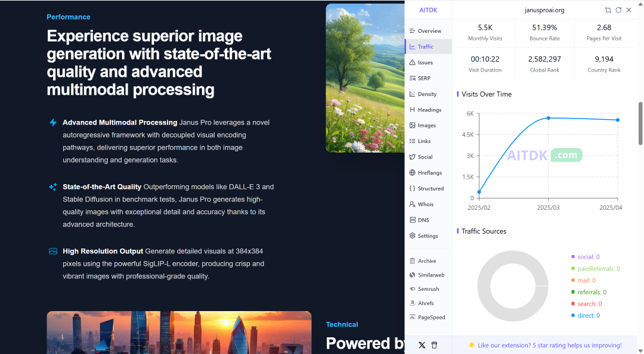Click the lightning bolt icon beside Advanced Multimodal
Screen dimensions: 644x354
[x=53, y=122]
